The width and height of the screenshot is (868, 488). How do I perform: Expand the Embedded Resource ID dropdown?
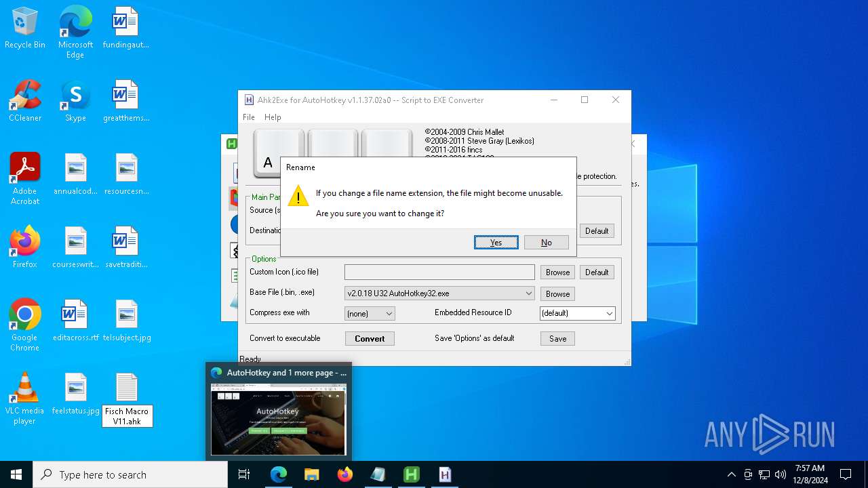609,313
